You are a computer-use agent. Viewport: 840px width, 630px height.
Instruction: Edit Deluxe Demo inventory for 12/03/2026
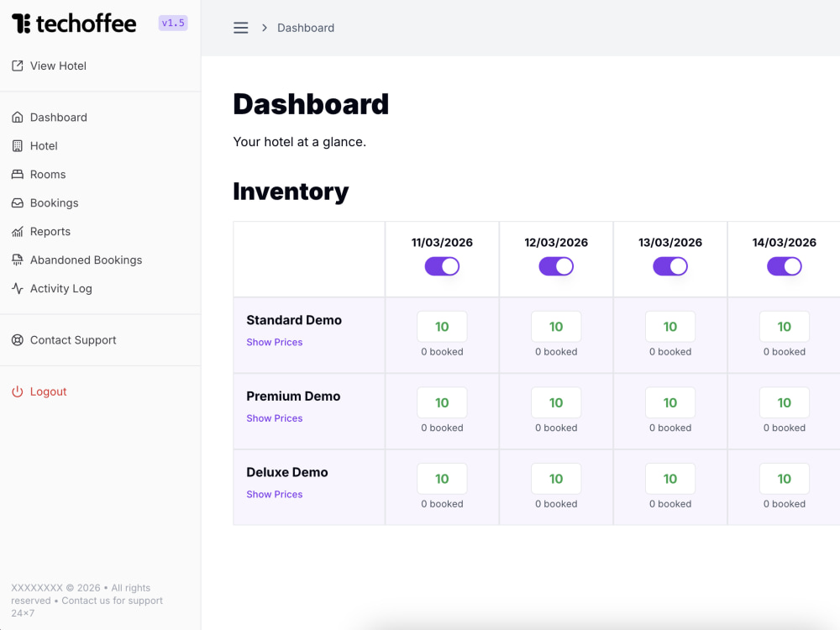pos(556,479)
